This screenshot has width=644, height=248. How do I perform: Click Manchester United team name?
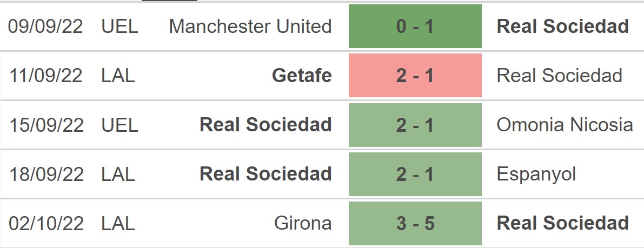pyautogui.click(x=250, y=26)
